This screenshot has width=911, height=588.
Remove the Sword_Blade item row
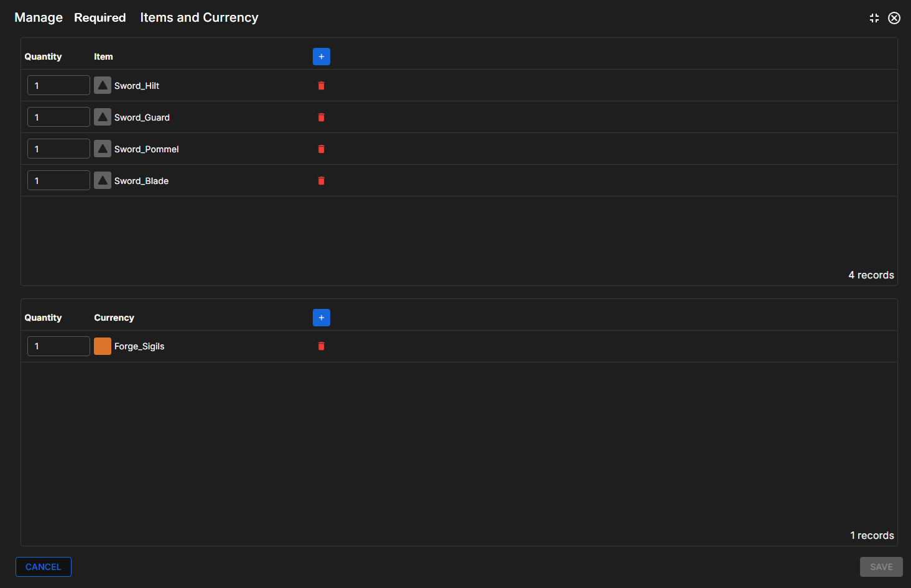pos(321,181)
